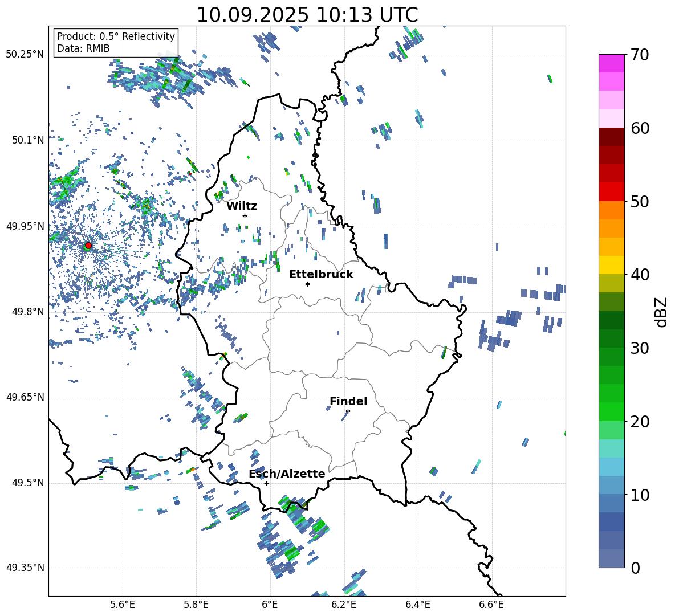
Task: Click the Esch/Alzette city label
Action: click(287, 474)
